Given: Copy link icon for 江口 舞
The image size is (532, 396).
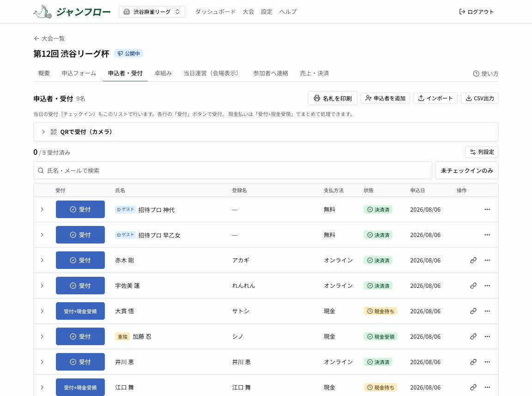Looking at the screenshot, I should [x=473, y=387].
